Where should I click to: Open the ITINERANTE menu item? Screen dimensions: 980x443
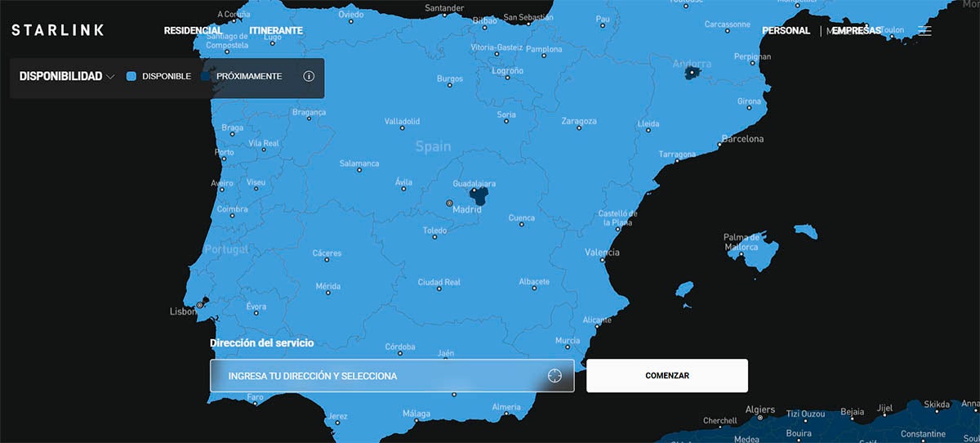[x=276, y=30]
